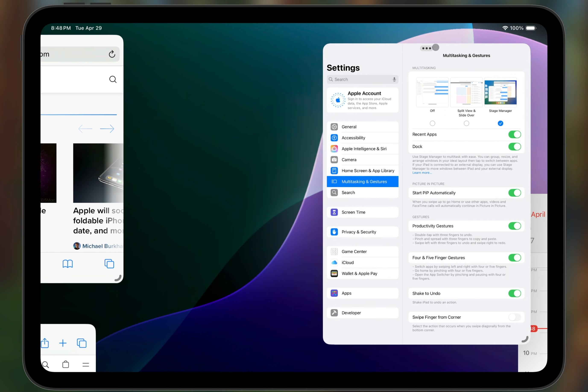
Task: Toggle Start PiP Automatically switch
Action: pyautogui.click(x=515, y=193)
